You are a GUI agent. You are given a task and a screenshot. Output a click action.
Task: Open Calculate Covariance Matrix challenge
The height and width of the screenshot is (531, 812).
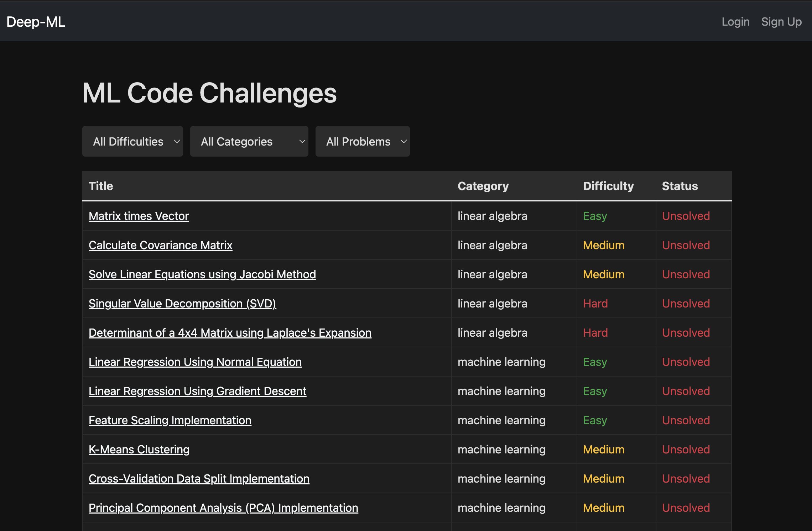click(160, 245)
